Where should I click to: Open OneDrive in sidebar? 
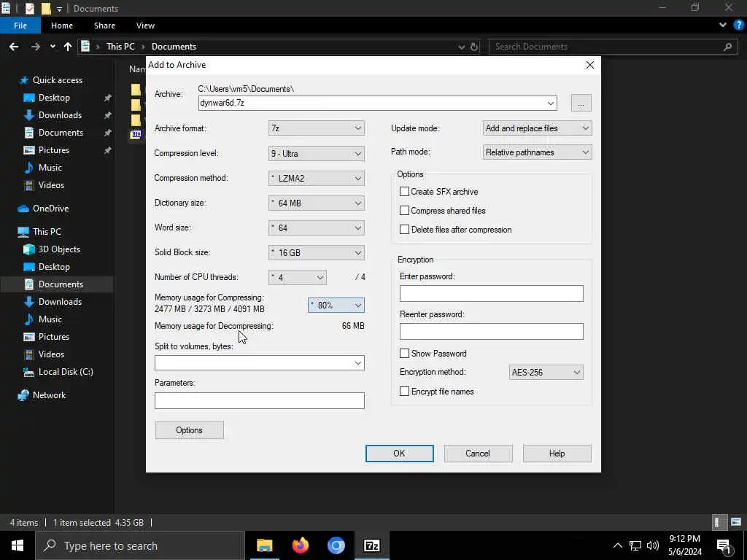coord(50,209)
